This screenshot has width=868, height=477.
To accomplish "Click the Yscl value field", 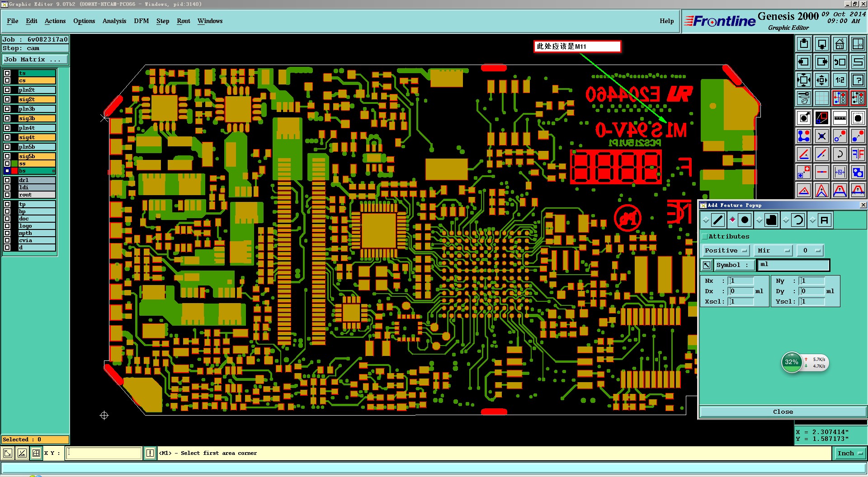I will 812,302.
